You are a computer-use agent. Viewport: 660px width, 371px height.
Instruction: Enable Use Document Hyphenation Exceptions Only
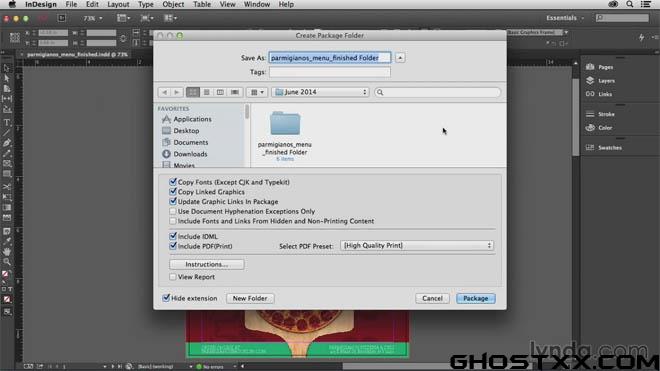tap(173, 211)
